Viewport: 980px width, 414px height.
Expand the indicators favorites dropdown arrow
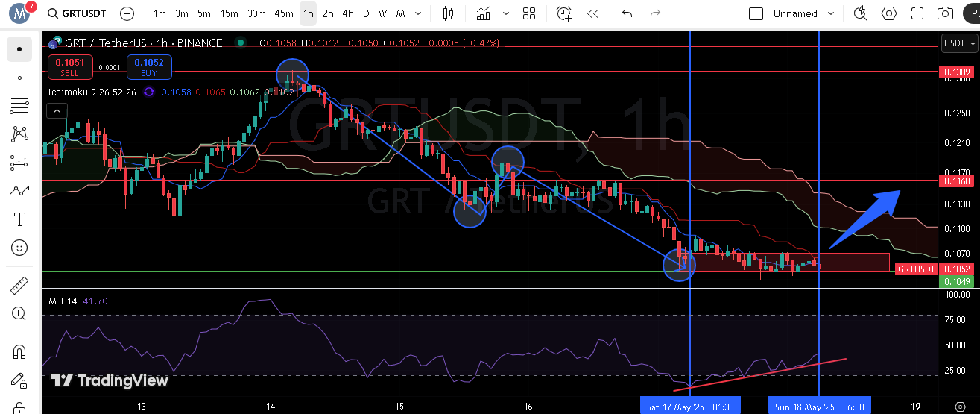[x=507, y=13]
